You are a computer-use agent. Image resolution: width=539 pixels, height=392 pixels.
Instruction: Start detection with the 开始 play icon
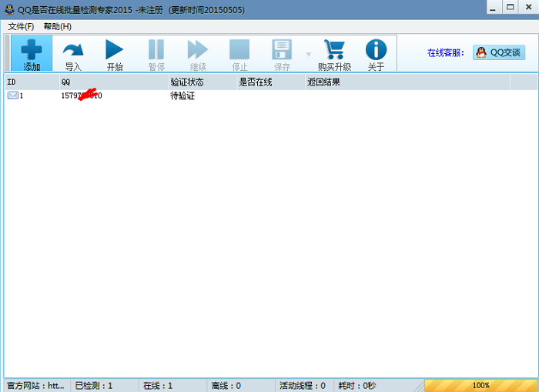point(115,49)
